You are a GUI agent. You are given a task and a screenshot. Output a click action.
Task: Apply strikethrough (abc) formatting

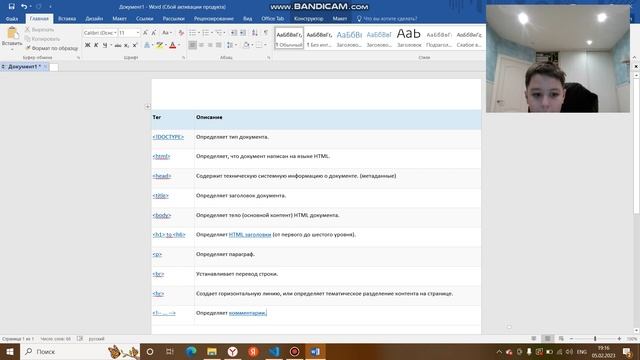118,45
